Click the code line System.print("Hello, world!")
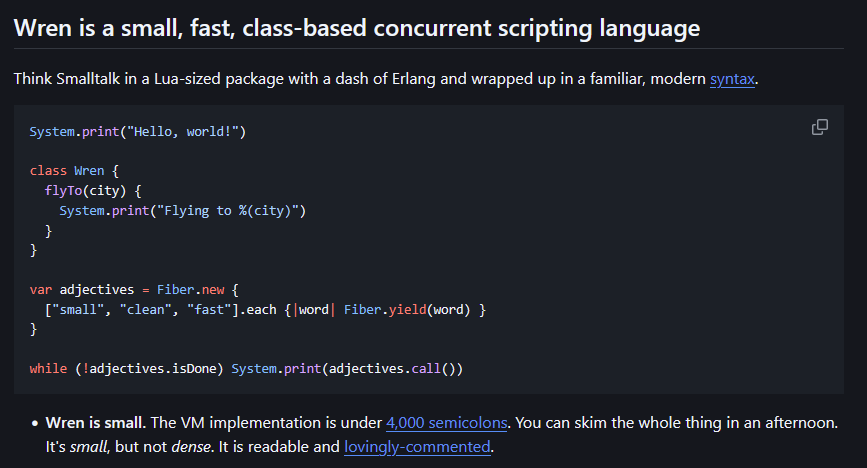The width and height of the screenshot is (867, 468). click(x=138, y=132)
